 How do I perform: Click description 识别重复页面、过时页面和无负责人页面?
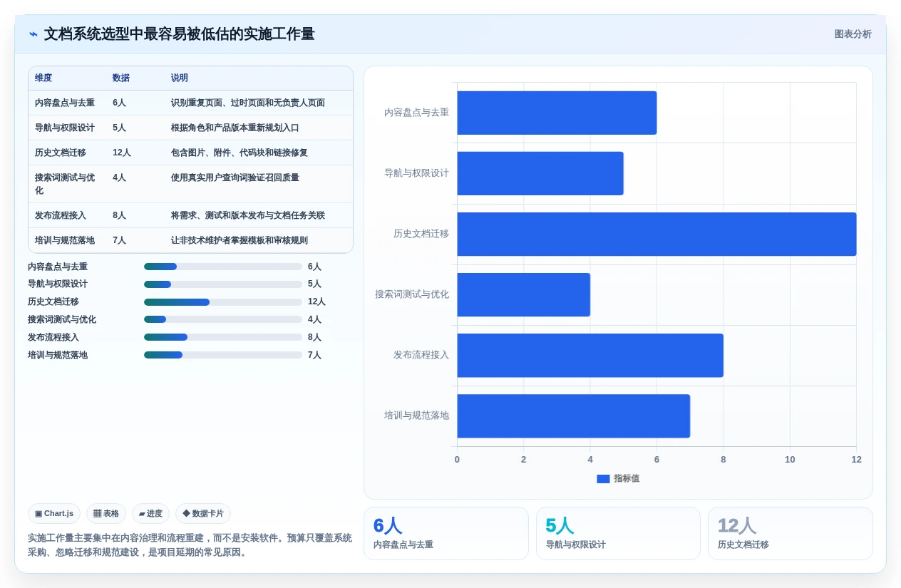[x=248, y=103]
